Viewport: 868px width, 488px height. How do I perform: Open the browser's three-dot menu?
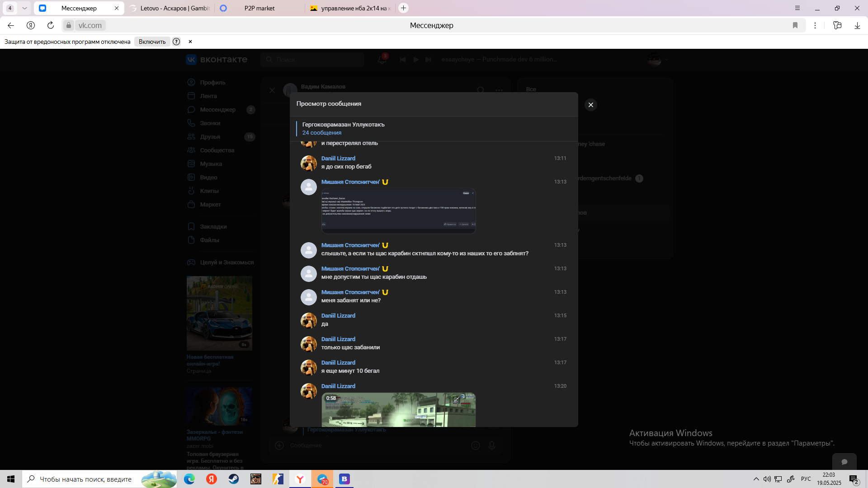click(815, 25)
